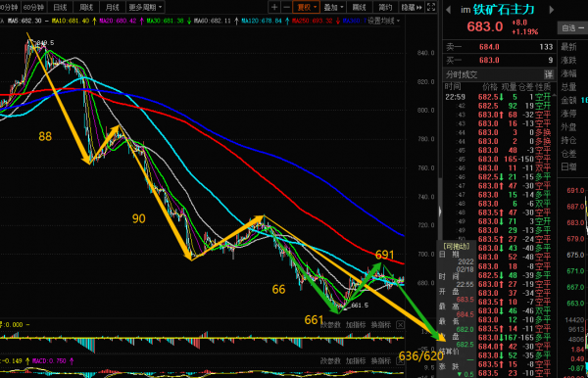This screenshot has height=378, width=588.
Task: Click 改参数 in volume sub-panel
Action: tap(330, 325)
